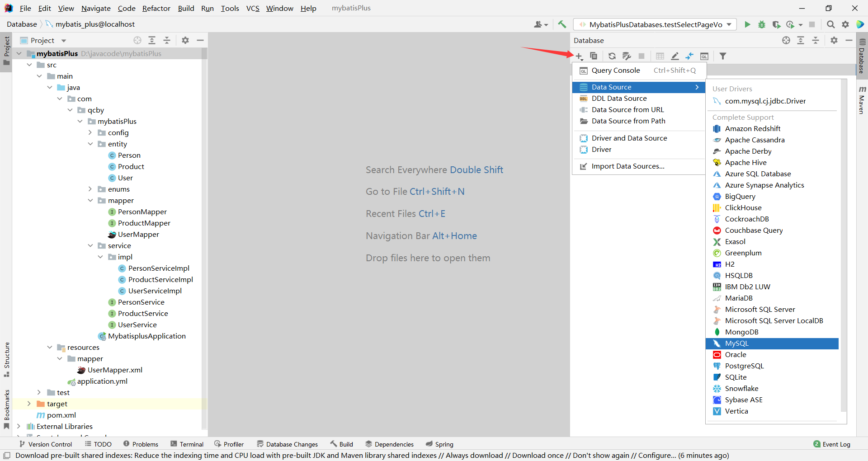Collapse all in the Database panel
The image size is (868, 461).
(816, 40)
